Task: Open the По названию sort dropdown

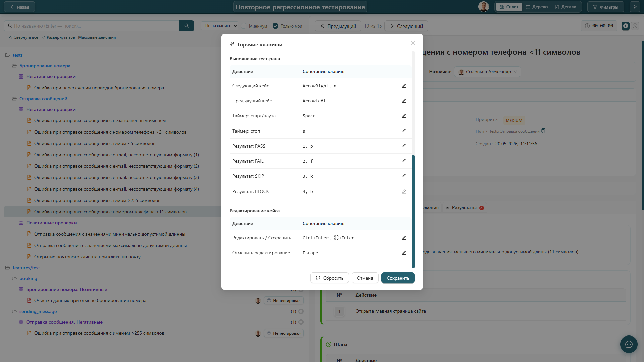Action: coord(219,26)
